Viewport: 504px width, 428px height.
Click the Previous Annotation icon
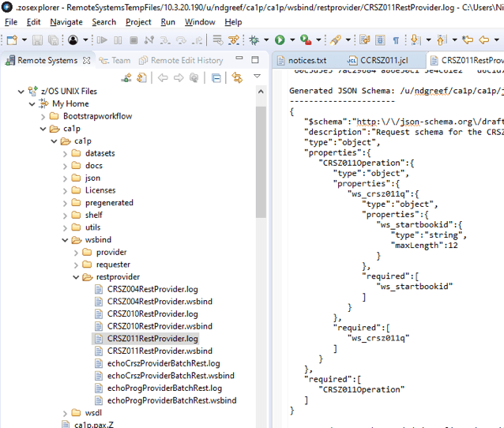(x=442, y=40)
